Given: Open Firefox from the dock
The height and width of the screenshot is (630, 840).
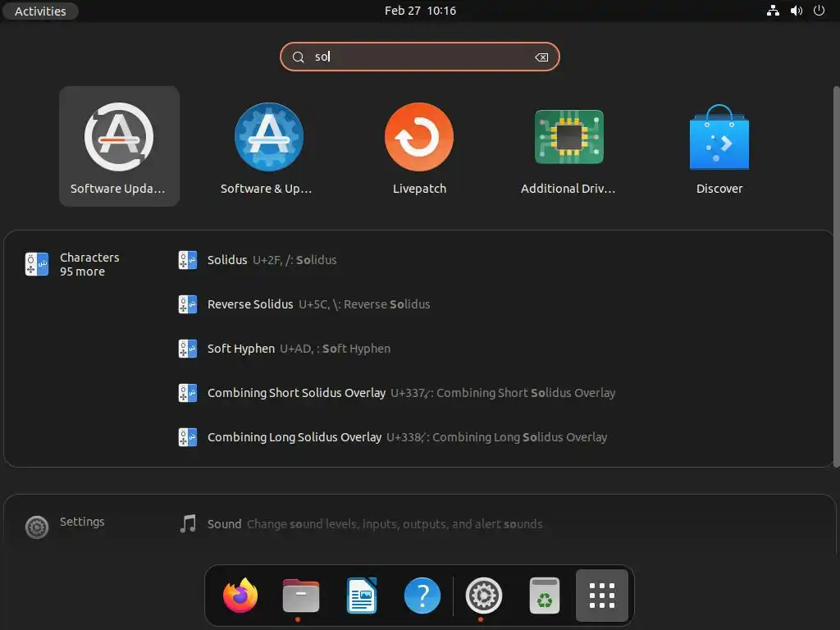Looking at the screenshot, I should pyautogui.click(x=240, y=596).
